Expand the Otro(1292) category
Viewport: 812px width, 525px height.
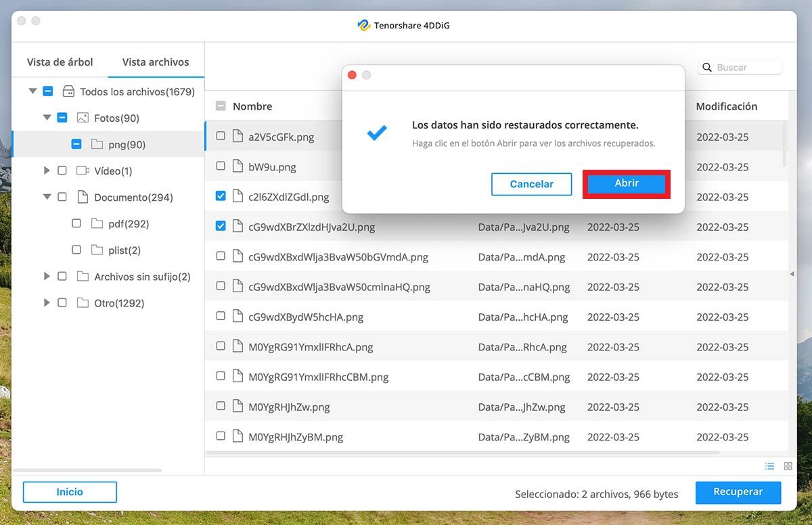[47, 303]
